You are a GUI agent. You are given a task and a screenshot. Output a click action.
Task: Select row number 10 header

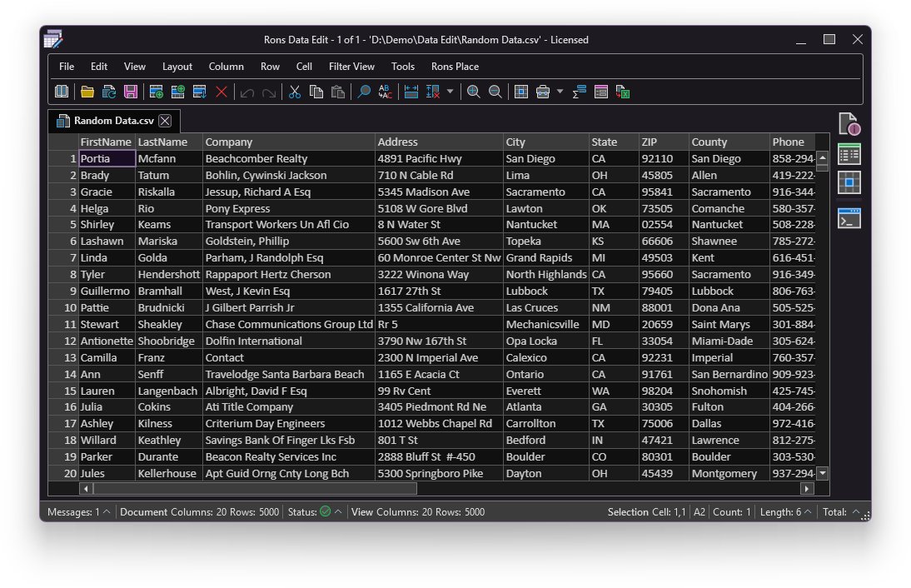click(63, 307)
